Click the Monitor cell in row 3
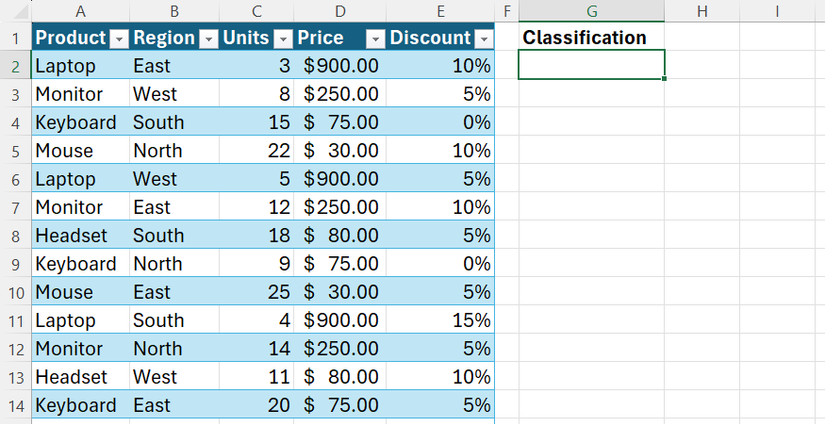This screenshot has height=424, width=825. [x=81, y=94]
